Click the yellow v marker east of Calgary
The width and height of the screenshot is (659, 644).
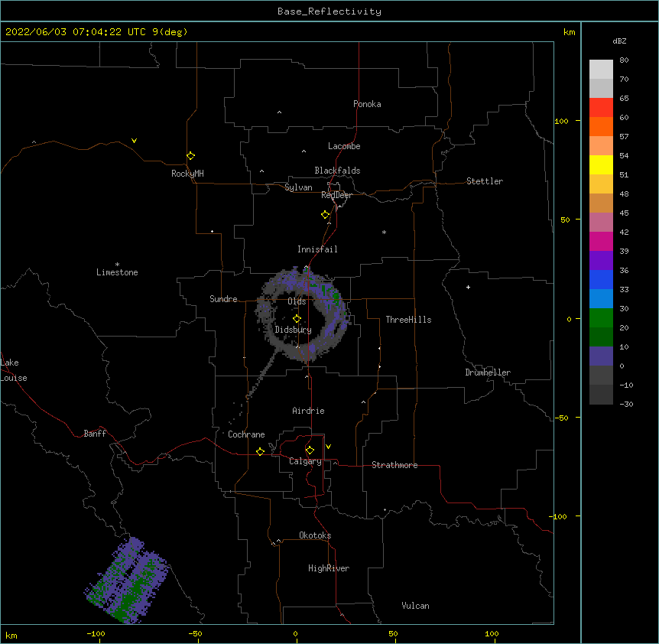click(x=328, y=447)
